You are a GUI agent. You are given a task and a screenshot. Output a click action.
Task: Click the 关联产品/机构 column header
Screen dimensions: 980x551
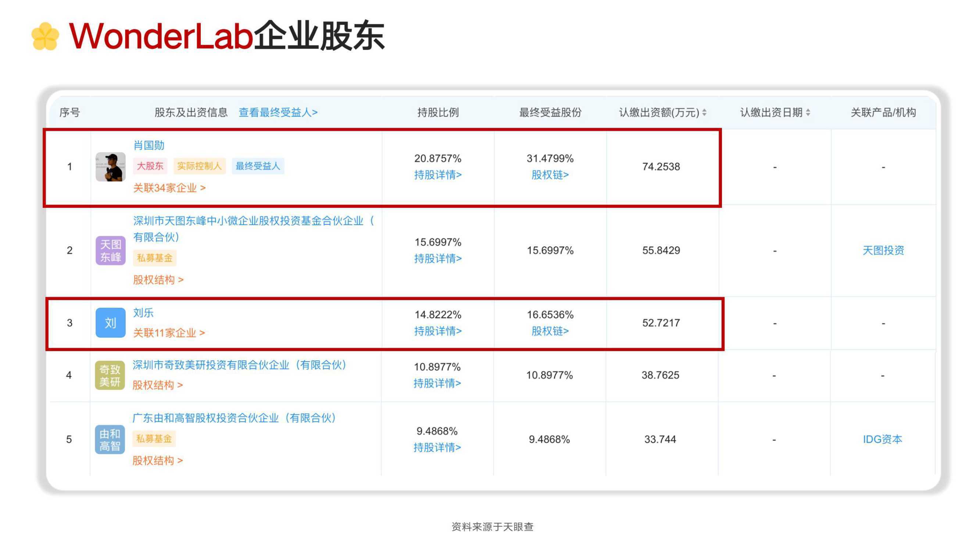883,112
